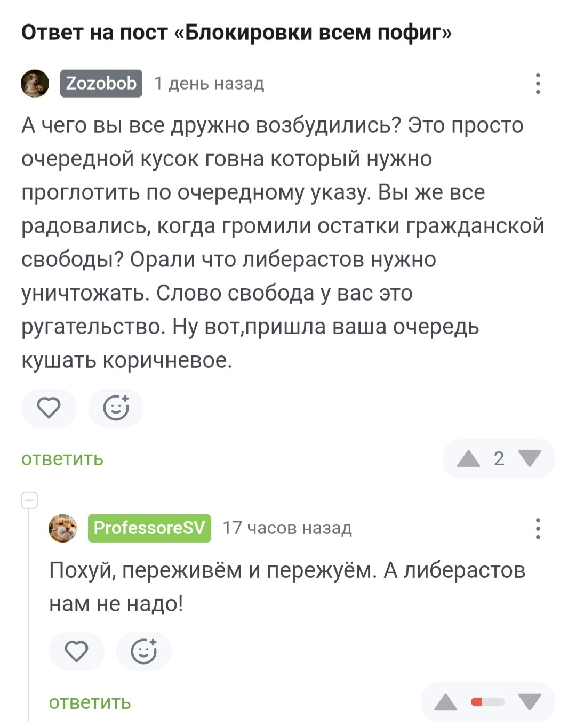Open Zozobob's profile from username badge
The width and height of the screenshot is (576, 728).
pyautogui.click(x=101, y=84)
